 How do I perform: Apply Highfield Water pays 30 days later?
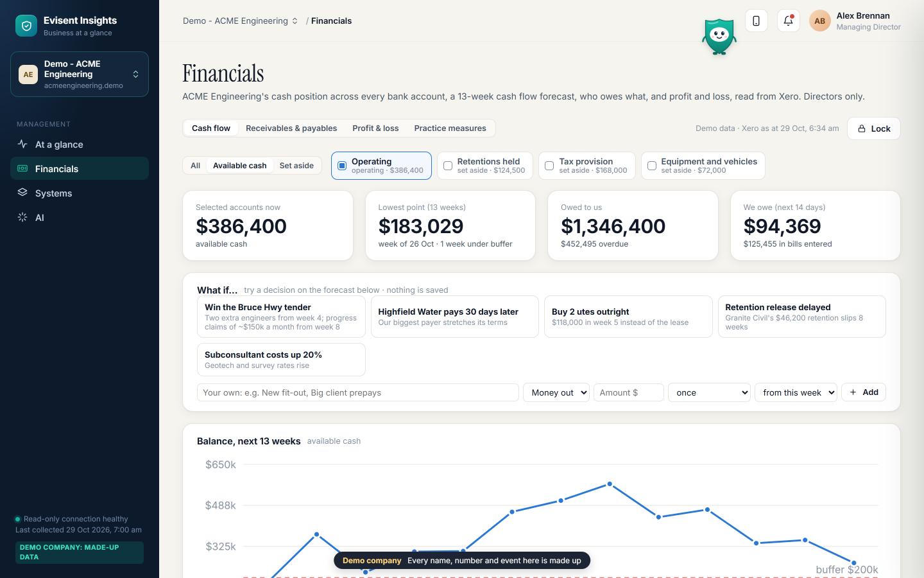click(x=455, y=317)
